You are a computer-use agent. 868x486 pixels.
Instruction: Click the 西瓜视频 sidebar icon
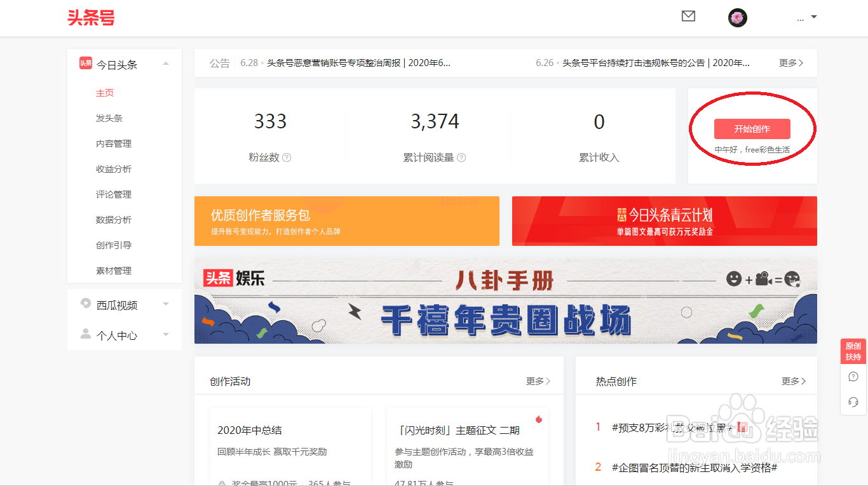(x=86, y=304)
